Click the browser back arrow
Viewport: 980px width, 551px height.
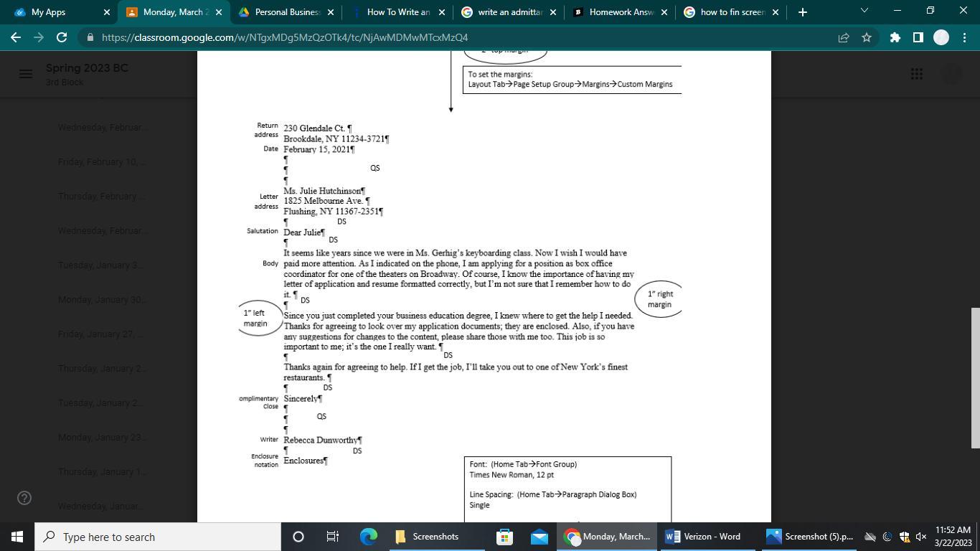[x=16, y=37]
